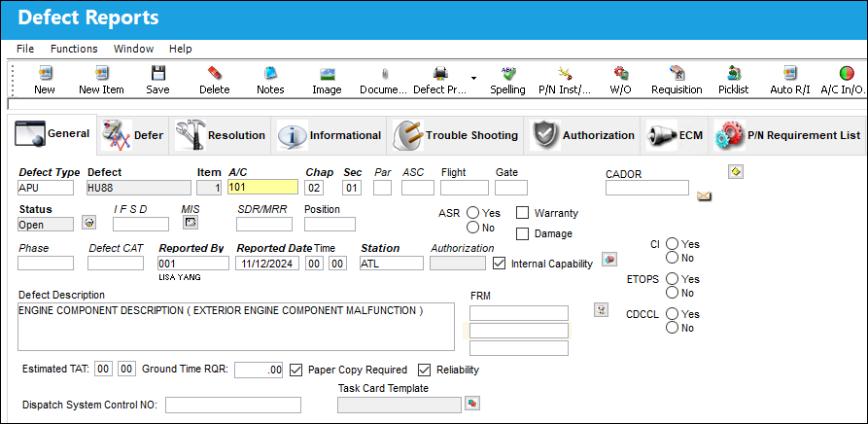The height and width of the screenshot is (424, 868).
Task: Click the W/O toolbar icon
Action: pos(620,73)
